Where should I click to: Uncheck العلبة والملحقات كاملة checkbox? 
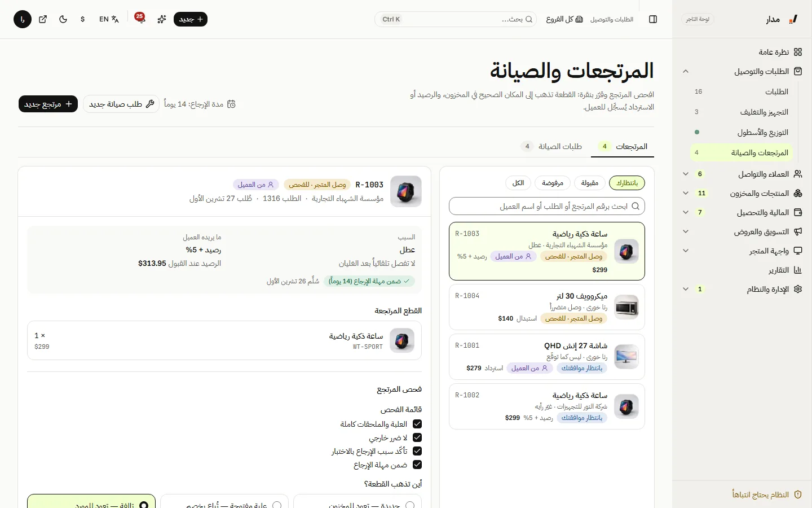[417, 424]
